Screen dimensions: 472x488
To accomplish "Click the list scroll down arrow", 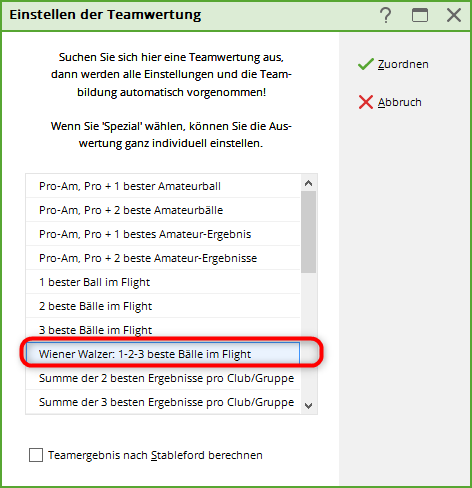I will click(309, 406).
